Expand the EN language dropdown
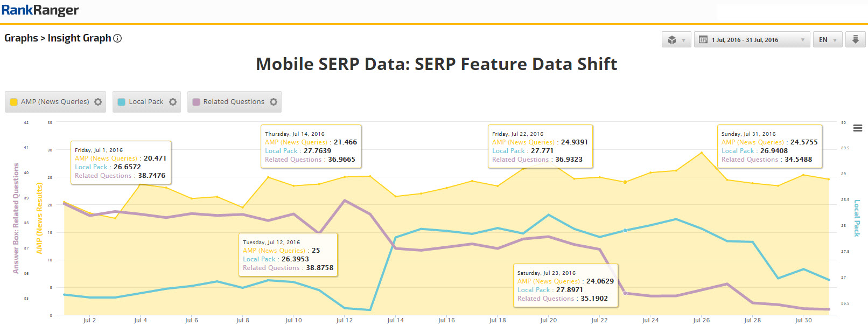The height and width of the screenshot is (332, 868). pos(827,40)
